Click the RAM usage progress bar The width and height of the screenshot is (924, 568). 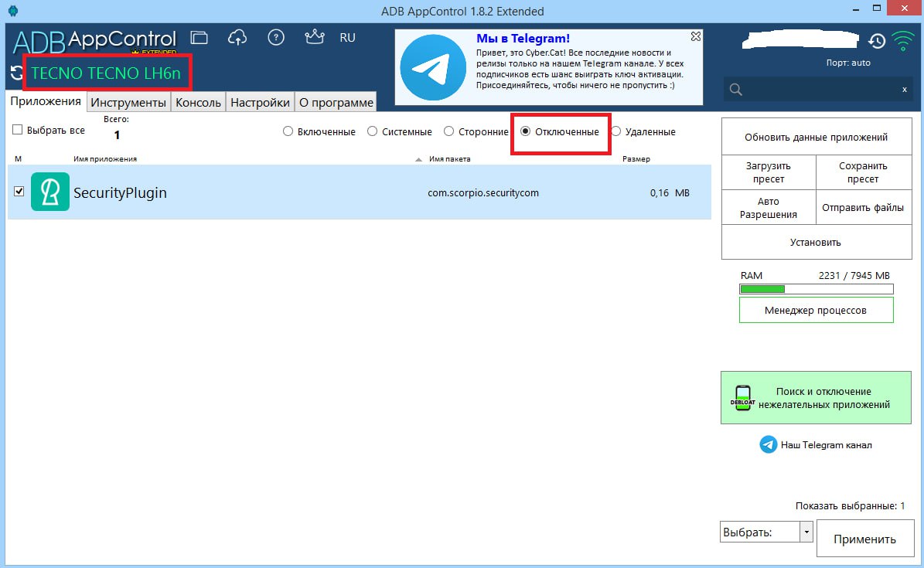pos(817,289)
